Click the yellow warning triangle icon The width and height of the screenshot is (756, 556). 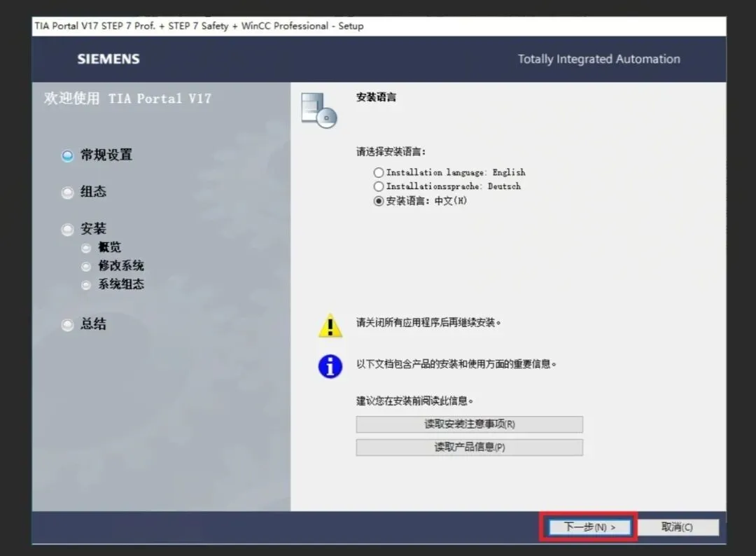[330, 326]
